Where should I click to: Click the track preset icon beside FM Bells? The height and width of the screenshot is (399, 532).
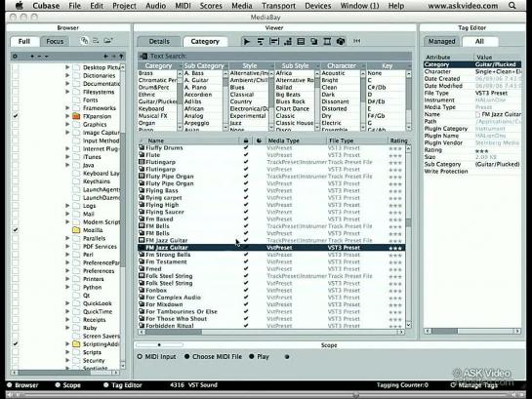[x=142, y=226]
